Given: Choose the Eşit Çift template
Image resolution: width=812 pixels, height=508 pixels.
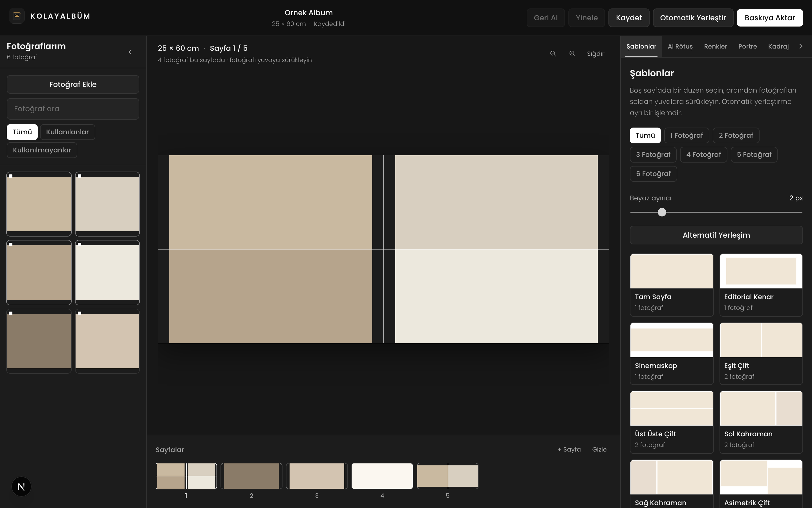Looking at the screenshot, I should (x=761, y=353).
